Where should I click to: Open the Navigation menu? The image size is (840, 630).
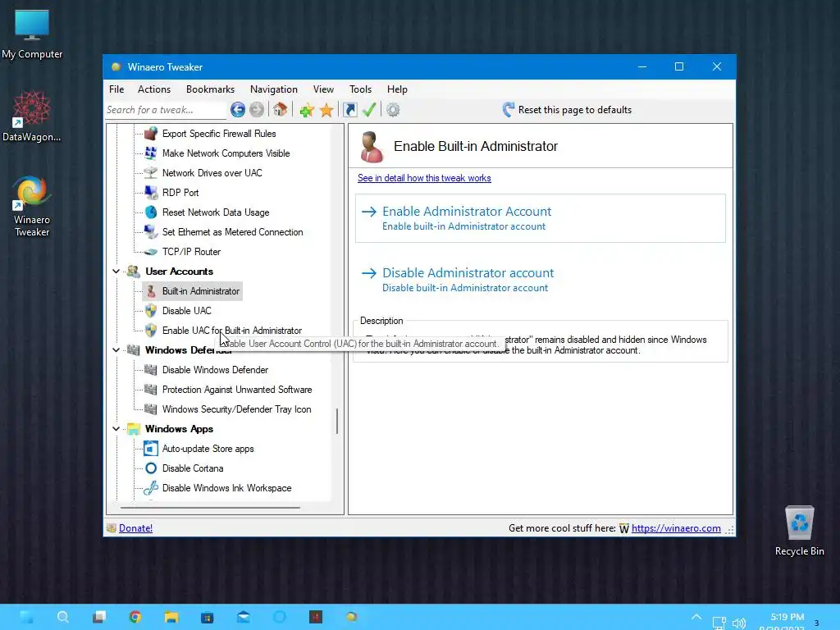(x=274, y=89)
